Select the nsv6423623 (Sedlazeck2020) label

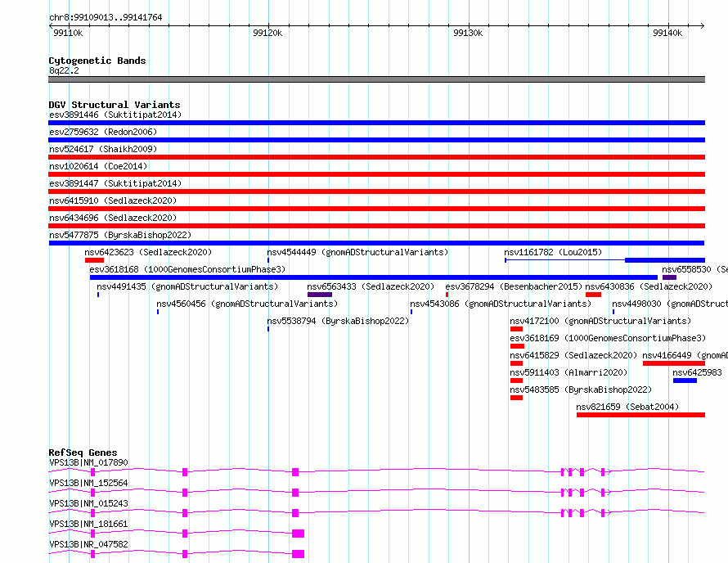click(148, 252)
